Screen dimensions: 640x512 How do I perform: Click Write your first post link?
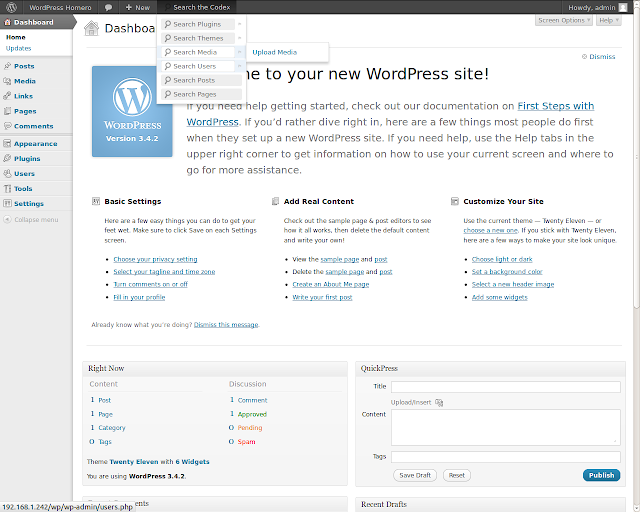(x=322, y=297)
